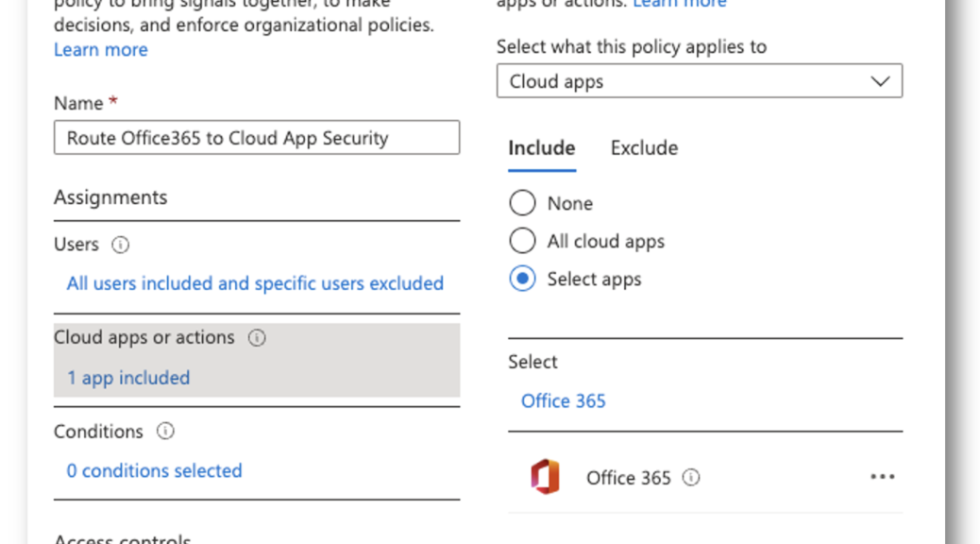Click the policy Name input field
This screenshot has width=980, height=544.
pos(257,138)
